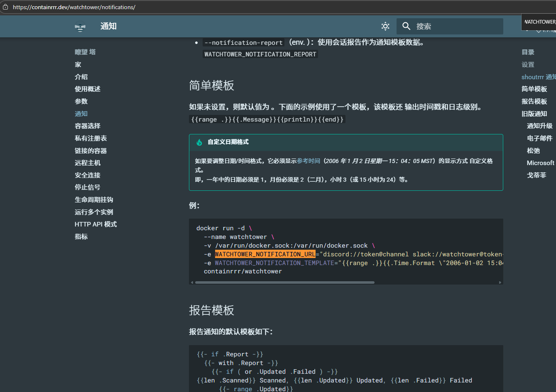
Task: Jump to 旧版通知 in table of contents
Action: [x=534, y=114]
